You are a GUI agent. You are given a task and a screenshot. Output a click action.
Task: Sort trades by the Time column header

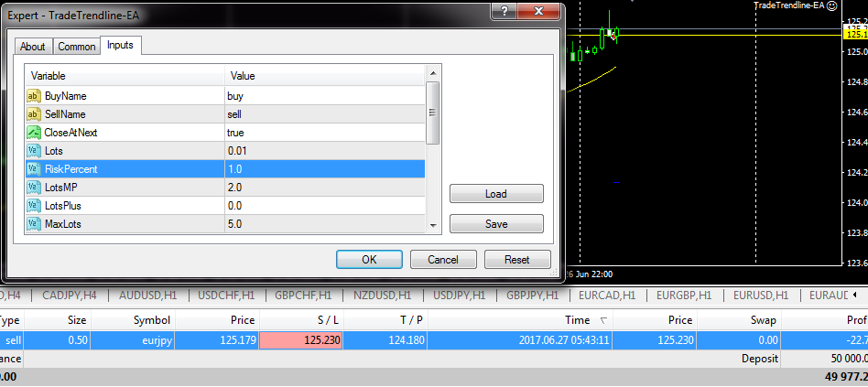tap(577, 320)
